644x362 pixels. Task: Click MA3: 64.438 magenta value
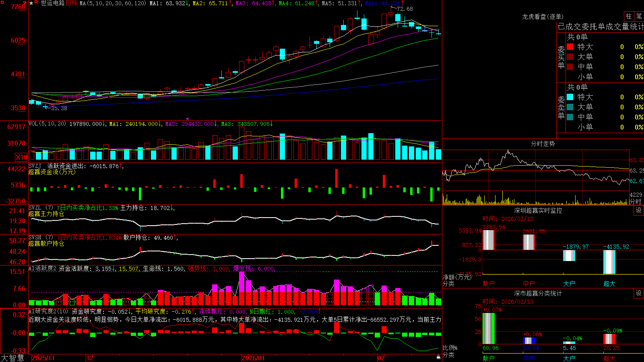click(x=255, y=3)
